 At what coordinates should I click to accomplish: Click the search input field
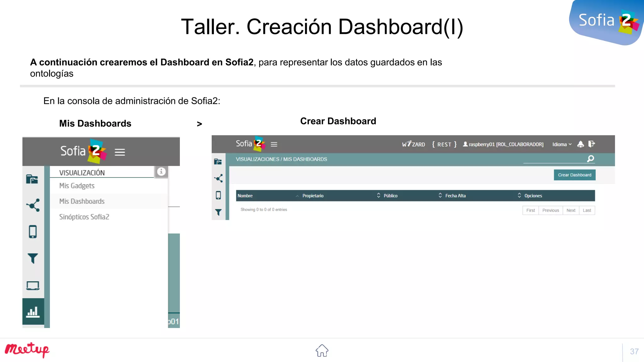pyautogui.click(x=555, y=159)
